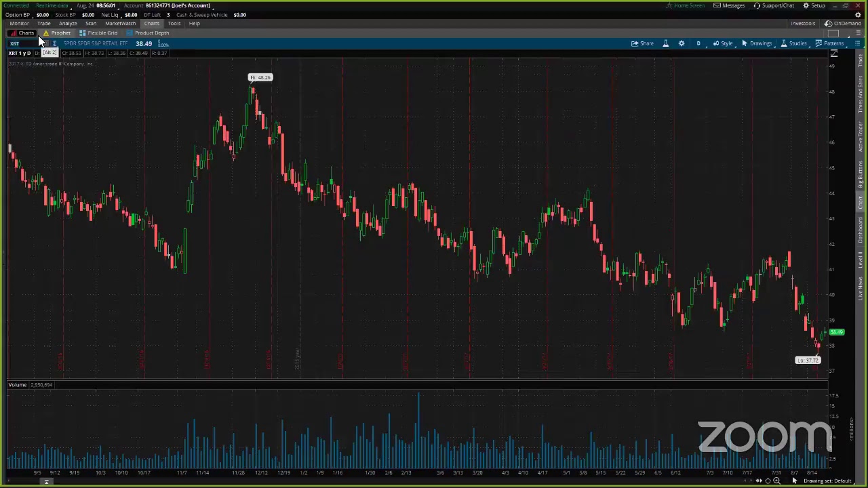Open Home Screen

click(x=685, y=5)
